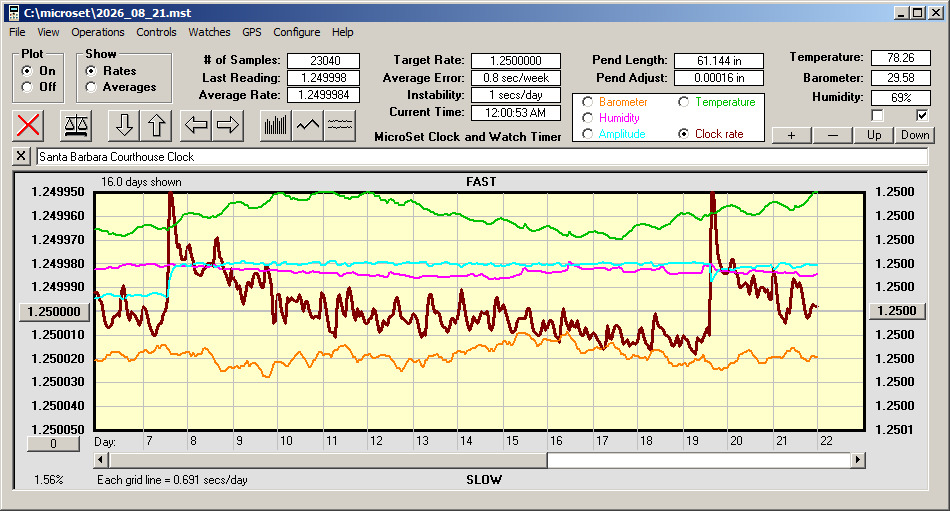Select the Barometer trace radio button
950x511 pixels.
click(x=587, y=102)
